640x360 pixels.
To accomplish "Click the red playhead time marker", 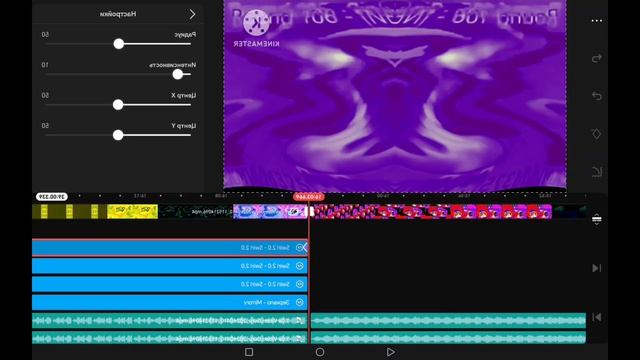I will [x=309, y=197].
